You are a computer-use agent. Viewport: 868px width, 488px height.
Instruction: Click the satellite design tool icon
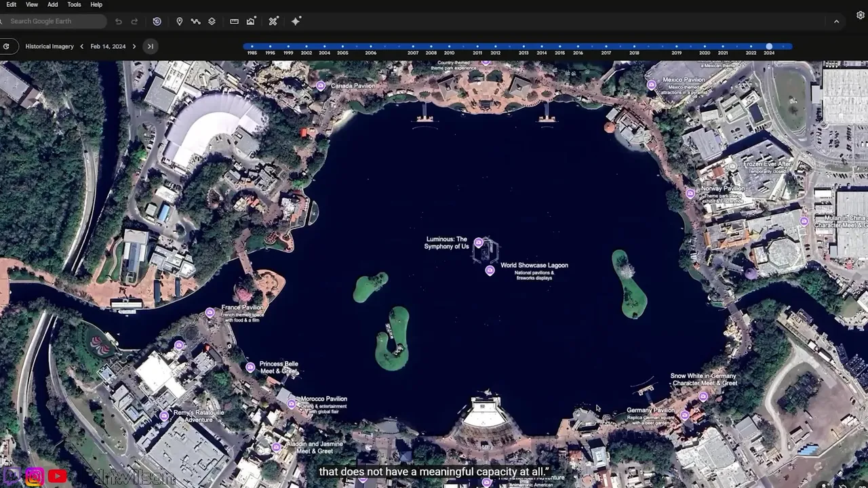(x=273, y=22)
